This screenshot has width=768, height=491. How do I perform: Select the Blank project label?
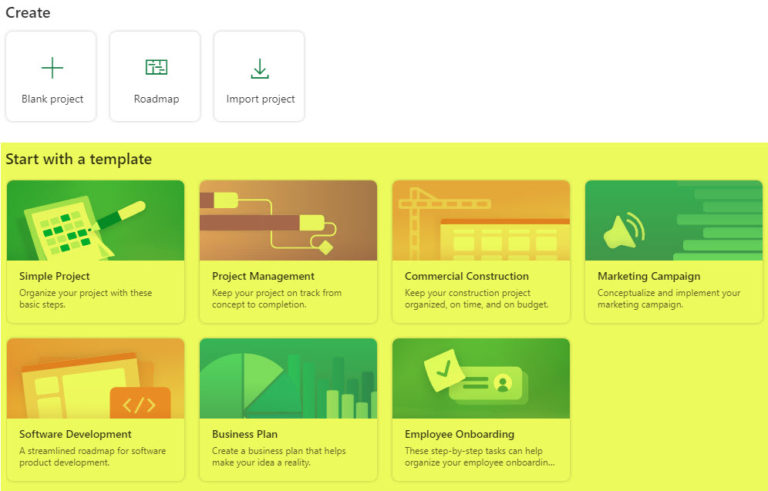52,99
